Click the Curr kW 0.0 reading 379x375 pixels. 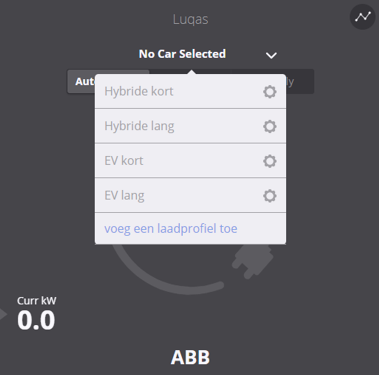[x=36, y=314]
